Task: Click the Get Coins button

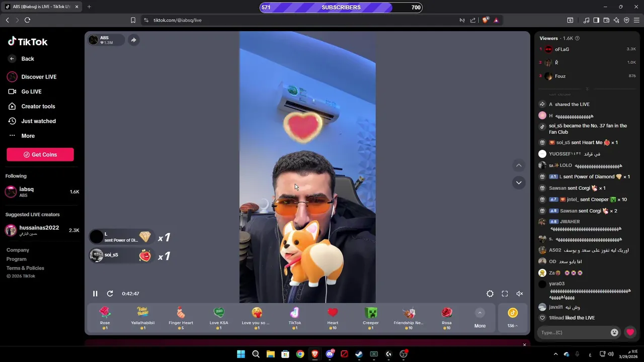Action: 40,154
